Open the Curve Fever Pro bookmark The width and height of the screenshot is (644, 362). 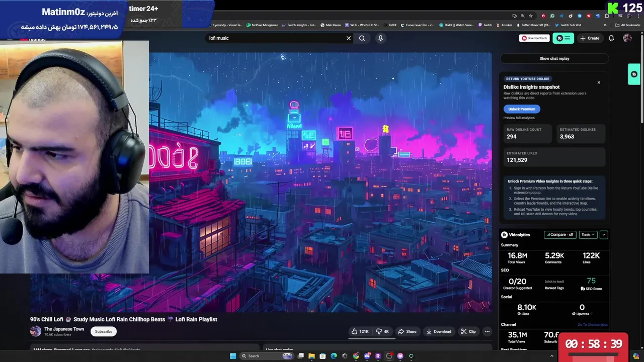417,25
